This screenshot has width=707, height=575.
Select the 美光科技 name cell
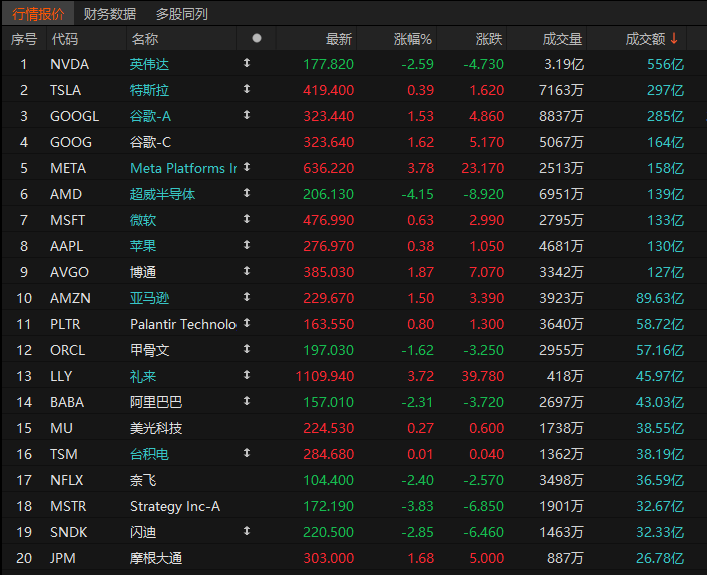pyautogui.click(x=156, y=428)
